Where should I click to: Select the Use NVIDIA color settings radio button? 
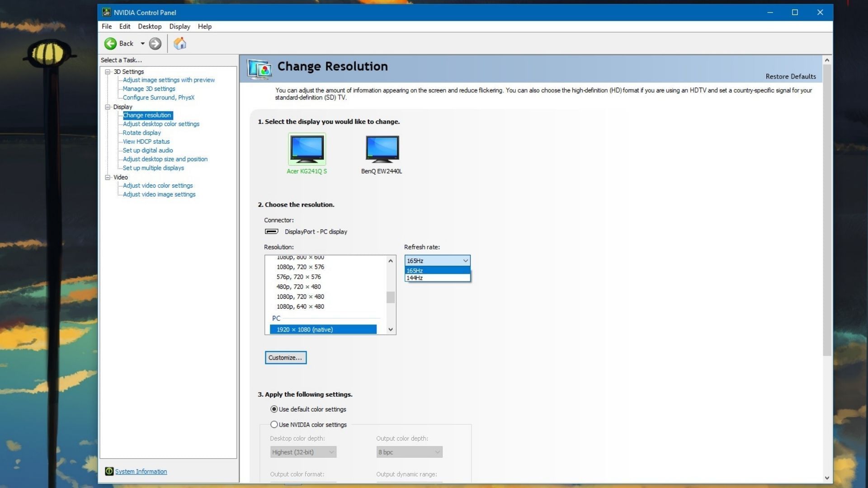click(274, 424)
